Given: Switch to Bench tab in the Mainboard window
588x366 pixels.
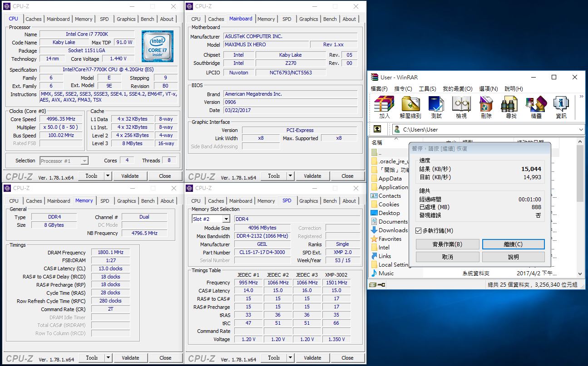Looking at the screenshot, I should (x=330, y=19).
